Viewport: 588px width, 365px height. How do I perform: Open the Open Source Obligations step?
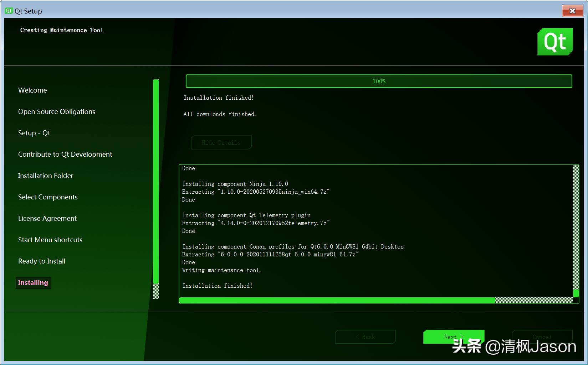click(x=56, y=111)
